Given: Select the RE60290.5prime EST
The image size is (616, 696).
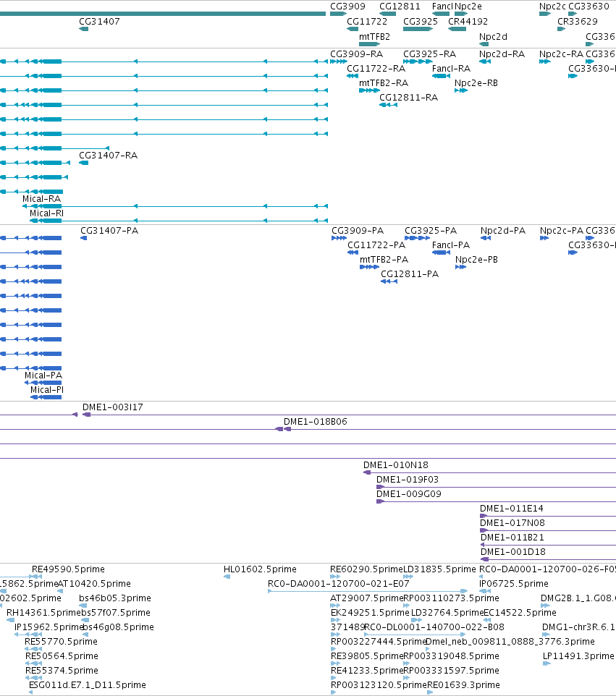Looking at the screenshot, I should [335, 577].
